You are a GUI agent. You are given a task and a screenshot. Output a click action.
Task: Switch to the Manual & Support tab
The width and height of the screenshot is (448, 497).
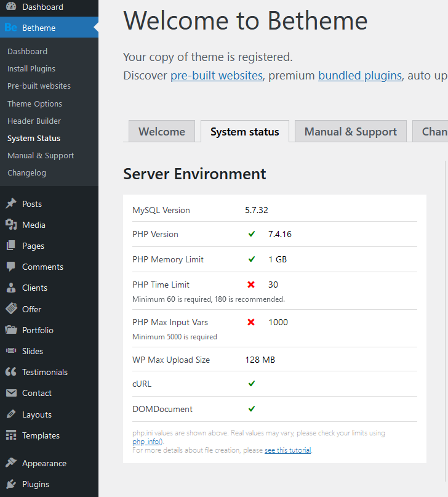tap(351, 131)
